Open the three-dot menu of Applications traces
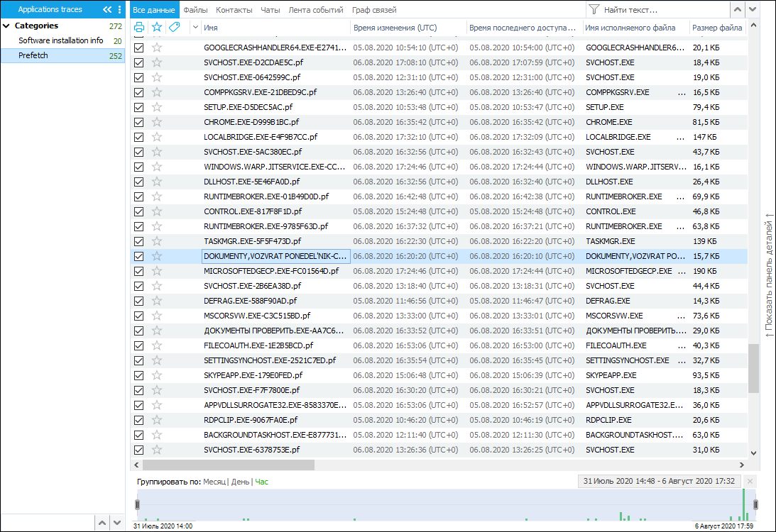This screenshot has height=532, width=776. pos(119,9)
